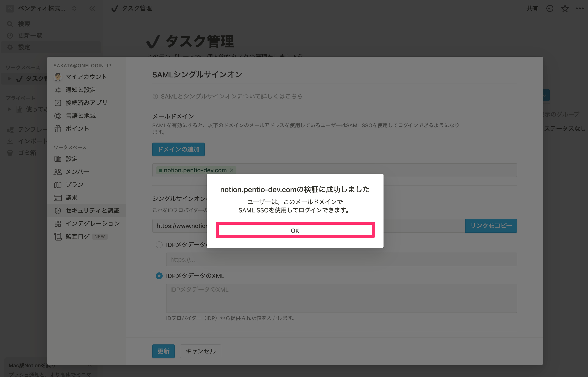588x377 pixels.
Task: Click the shield icon next to セキュリティと認証
Action: pyautogui.click(x=58, y=210)
